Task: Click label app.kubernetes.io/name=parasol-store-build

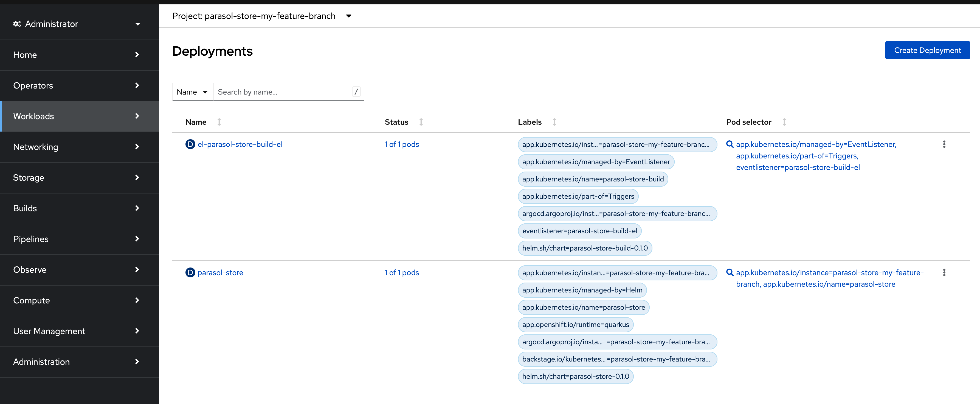Action: pyautogui.click(x=593, y=179)
